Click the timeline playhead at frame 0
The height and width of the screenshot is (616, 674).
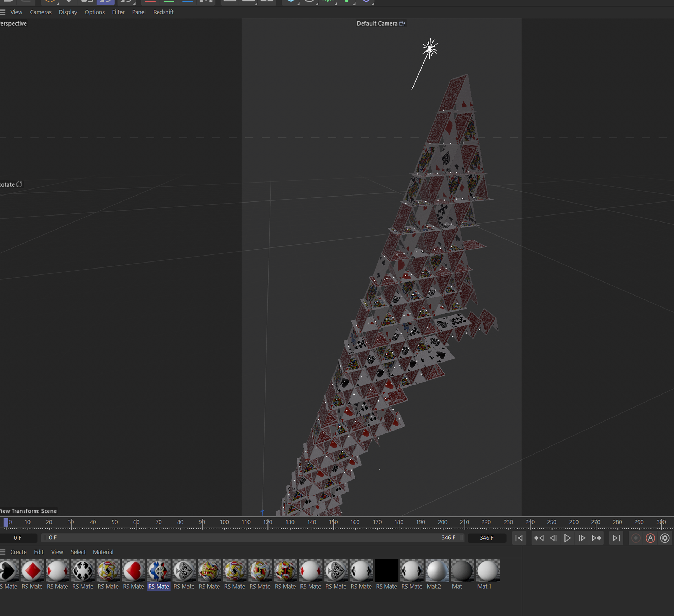click(6, 523)
